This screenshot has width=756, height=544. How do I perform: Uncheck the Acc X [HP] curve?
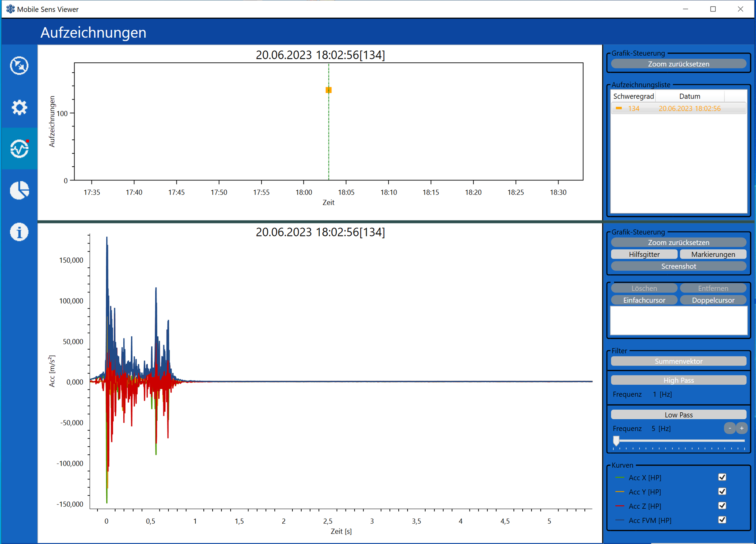coord(722,477)
